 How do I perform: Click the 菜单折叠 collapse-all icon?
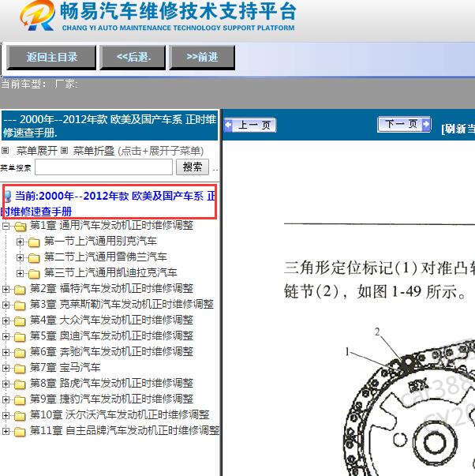tap(64, 150)
